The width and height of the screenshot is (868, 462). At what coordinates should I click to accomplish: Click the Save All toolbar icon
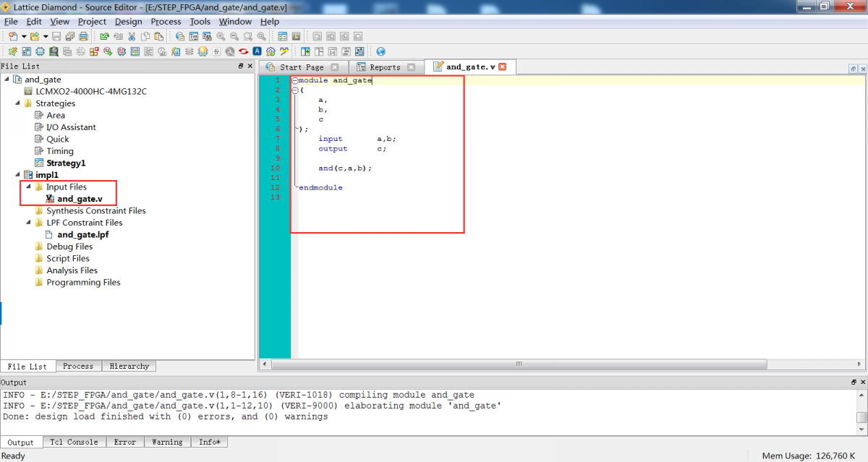pyautogui.click(x=69, y=36)
